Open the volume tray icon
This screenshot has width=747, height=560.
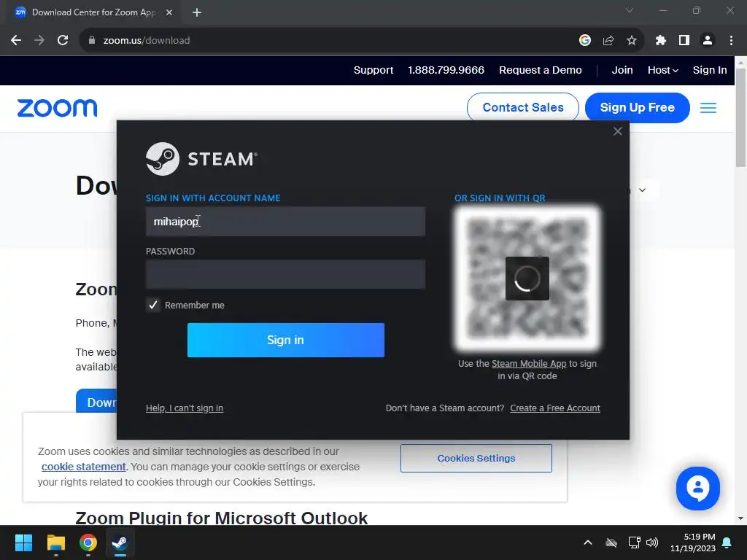(652, 542)
